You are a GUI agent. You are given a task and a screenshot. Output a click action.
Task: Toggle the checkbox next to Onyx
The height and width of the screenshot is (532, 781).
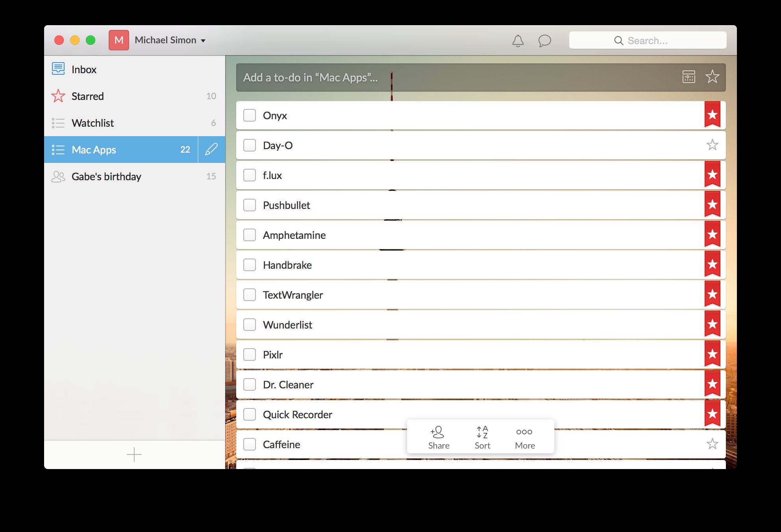[x=250, y=116]
